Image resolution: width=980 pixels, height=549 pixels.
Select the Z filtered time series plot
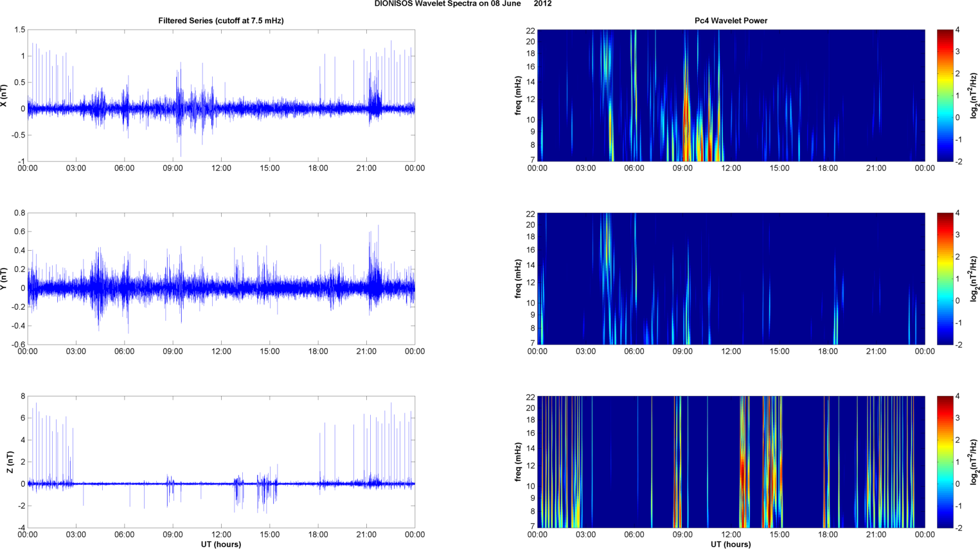(220, 462)
